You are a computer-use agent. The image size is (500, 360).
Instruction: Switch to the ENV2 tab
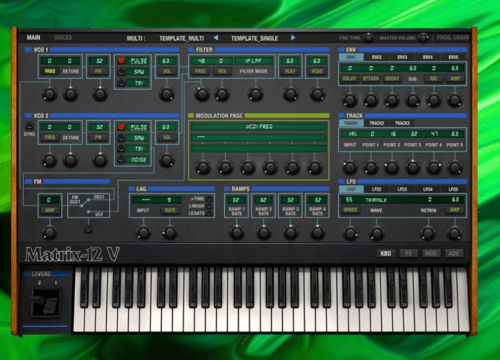point(377,57)
